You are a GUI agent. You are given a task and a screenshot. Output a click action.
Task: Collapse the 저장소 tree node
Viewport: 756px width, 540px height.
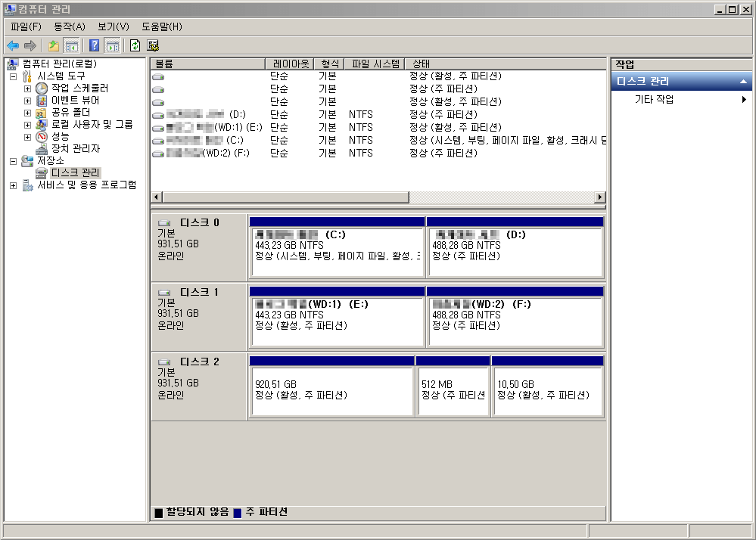pos(13,161)
